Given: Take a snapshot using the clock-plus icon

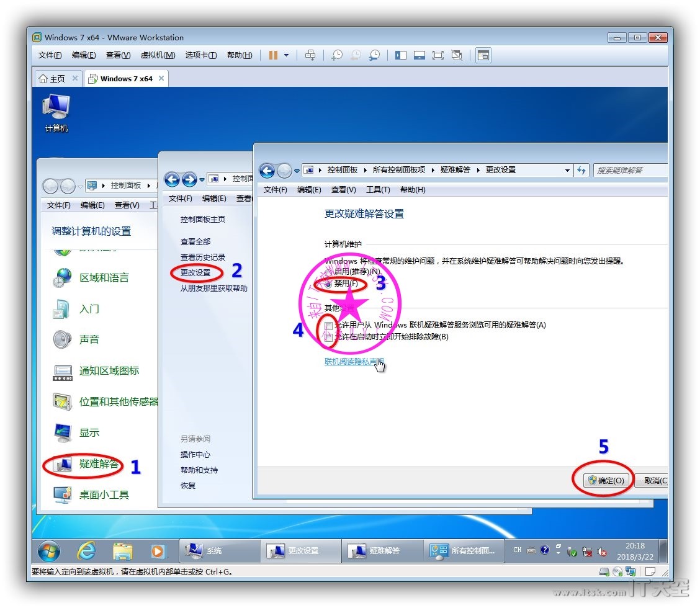Looking at the screenshot, I should click(336, 55).
